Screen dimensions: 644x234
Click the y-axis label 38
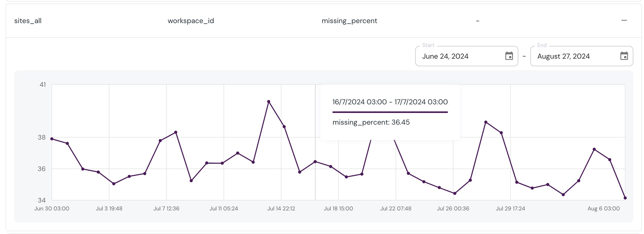click(x=42, y=137)
